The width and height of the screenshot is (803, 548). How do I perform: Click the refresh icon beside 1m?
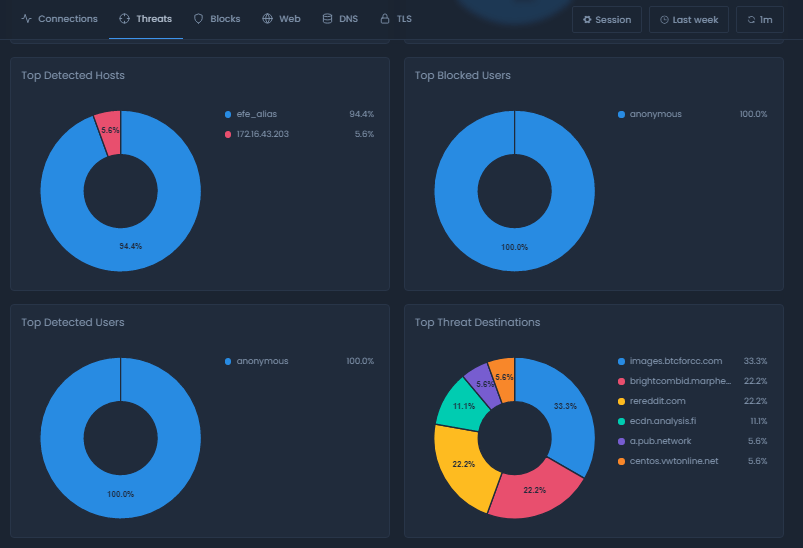click(751, 19)
